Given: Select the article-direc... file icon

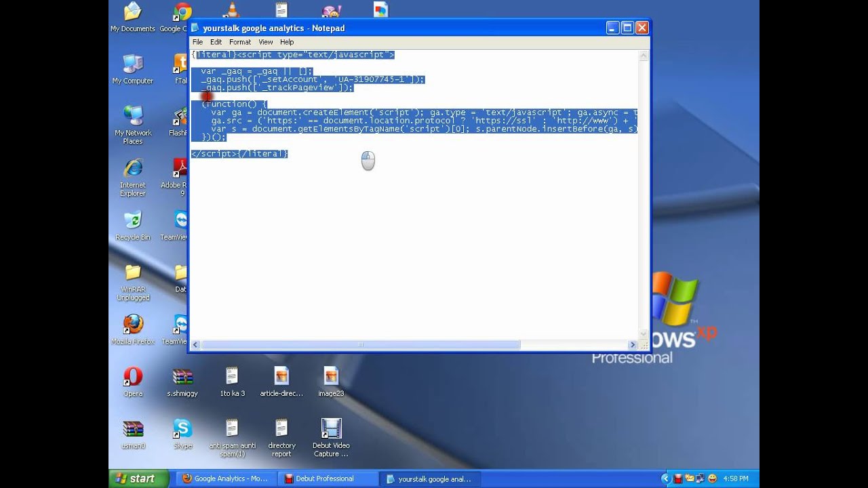Looking at the screenshot, I should pos(281,382).
